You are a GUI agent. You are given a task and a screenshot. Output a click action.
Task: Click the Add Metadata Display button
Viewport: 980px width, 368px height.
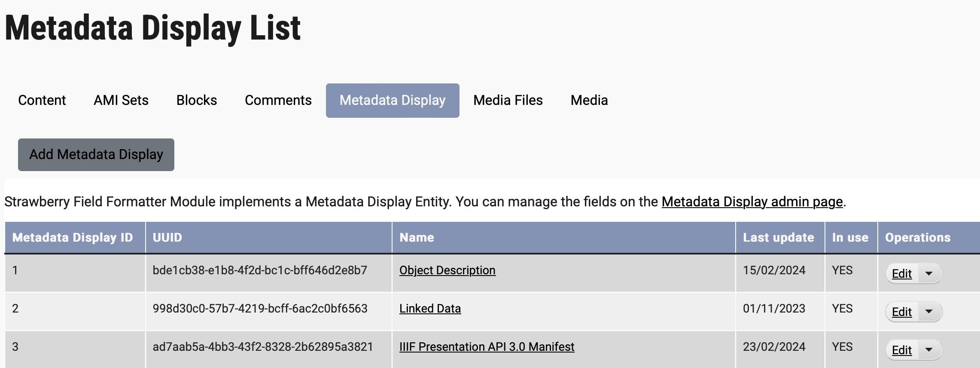96,154
